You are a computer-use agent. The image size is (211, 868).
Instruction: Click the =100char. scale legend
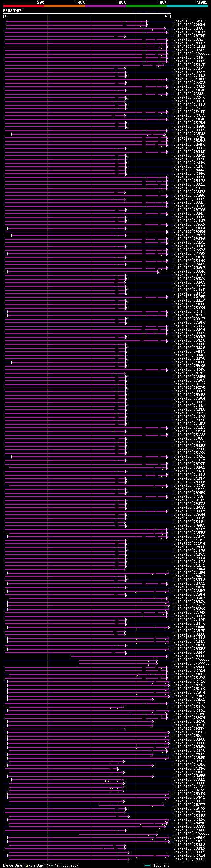157,865
